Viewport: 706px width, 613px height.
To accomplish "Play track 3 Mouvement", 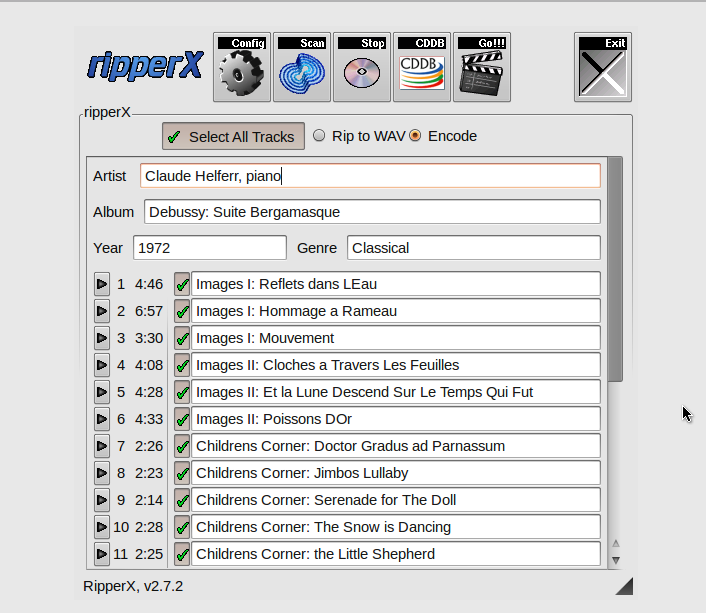I will tap(102, 338).
